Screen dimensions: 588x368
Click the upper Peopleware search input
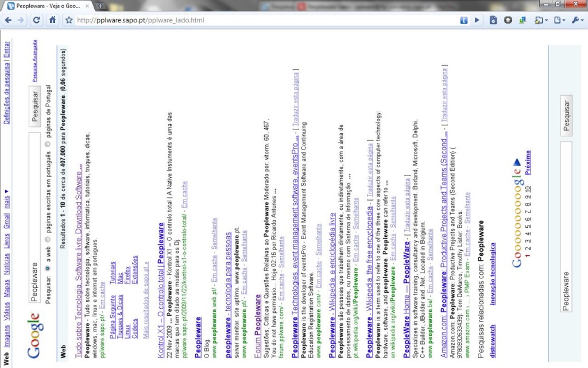click(35, 218)
